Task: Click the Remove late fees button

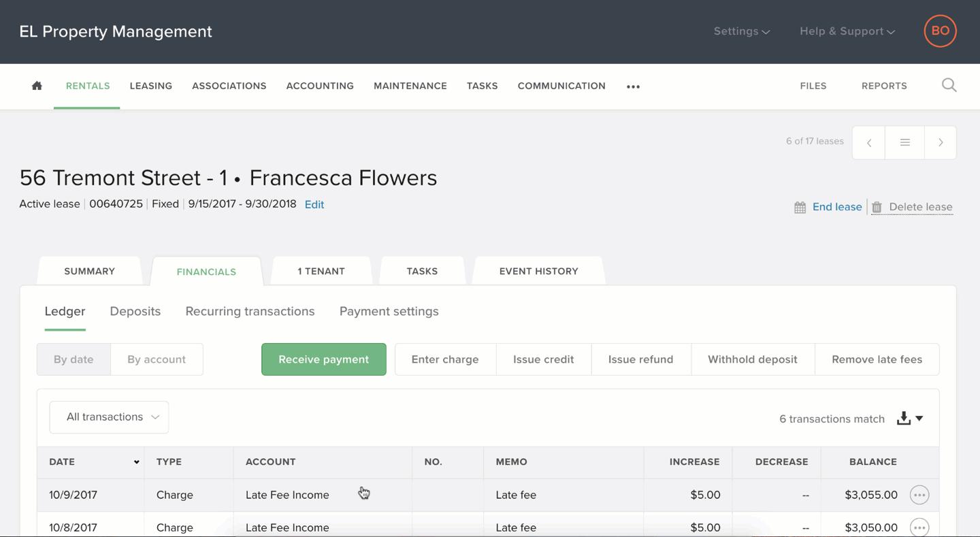Action: coord(877,359)
